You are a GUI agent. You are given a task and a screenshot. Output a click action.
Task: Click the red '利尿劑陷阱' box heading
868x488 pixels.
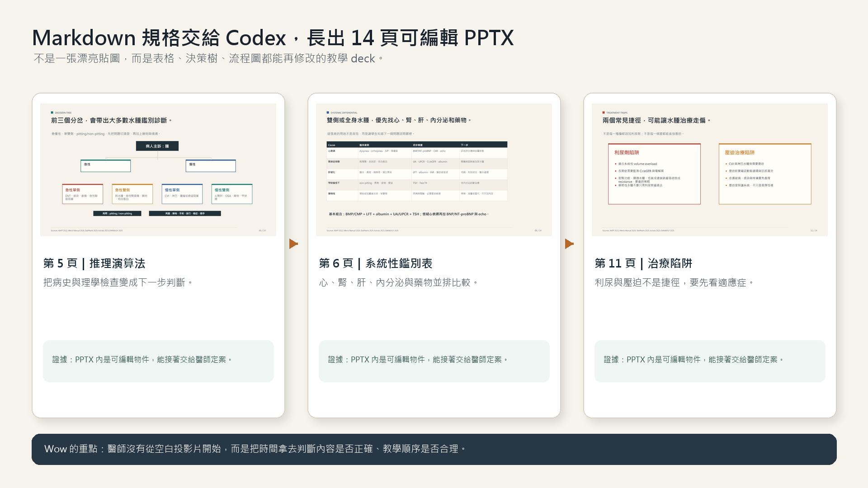coord(627,153)
